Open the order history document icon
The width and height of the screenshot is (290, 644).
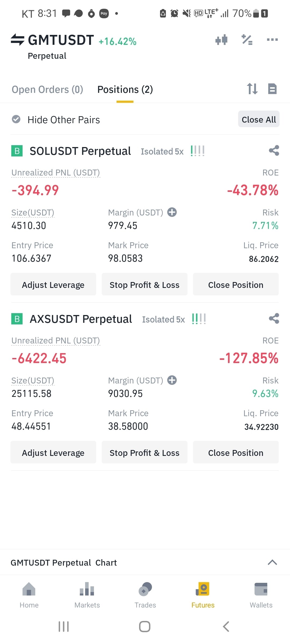point(272,89)
